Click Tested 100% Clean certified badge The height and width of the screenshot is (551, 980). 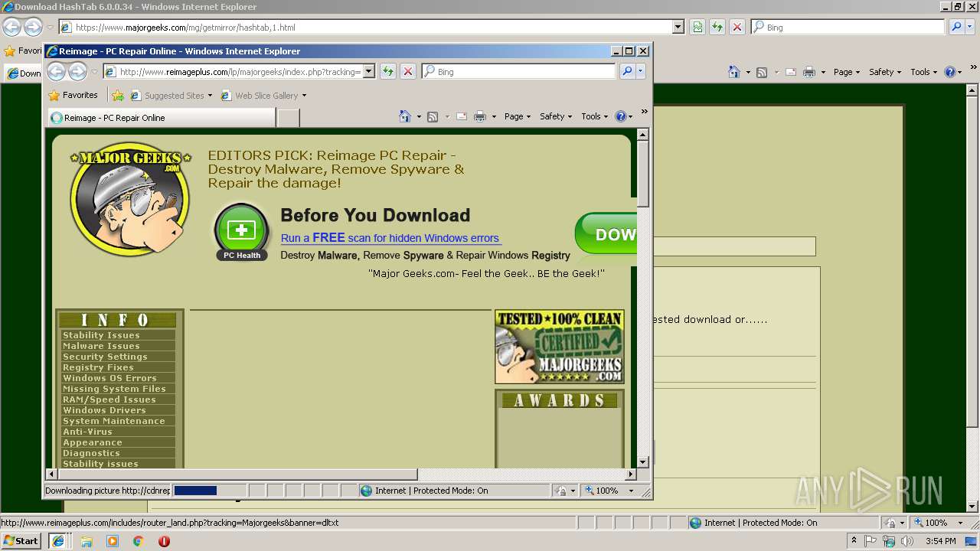coord(560,347)
